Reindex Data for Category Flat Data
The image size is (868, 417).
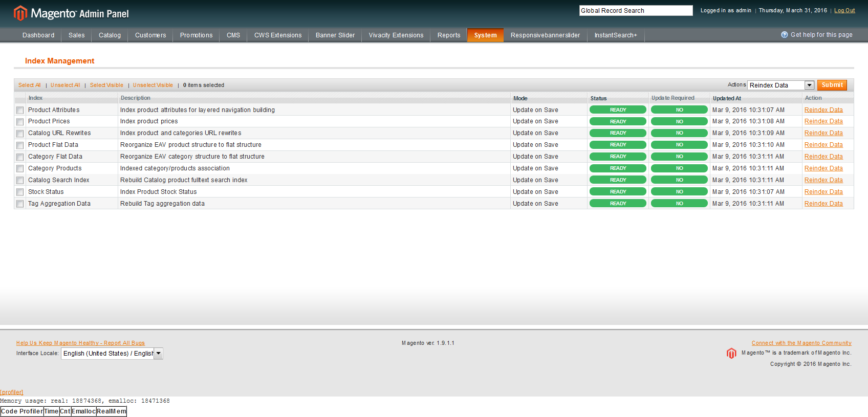coord(823,157)
